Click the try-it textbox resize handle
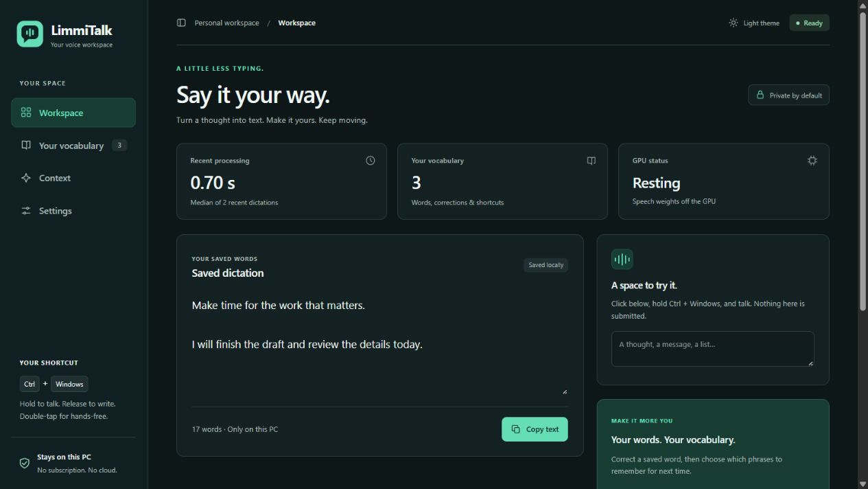Image resolution: width=868 pixels, height=489 pixels. point(810,363)
